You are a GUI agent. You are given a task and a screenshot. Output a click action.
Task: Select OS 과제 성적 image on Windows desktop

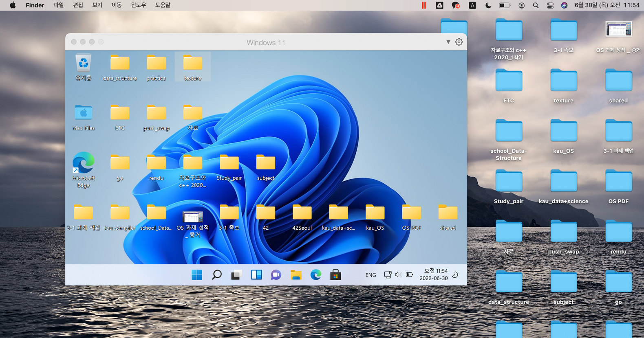193,224
